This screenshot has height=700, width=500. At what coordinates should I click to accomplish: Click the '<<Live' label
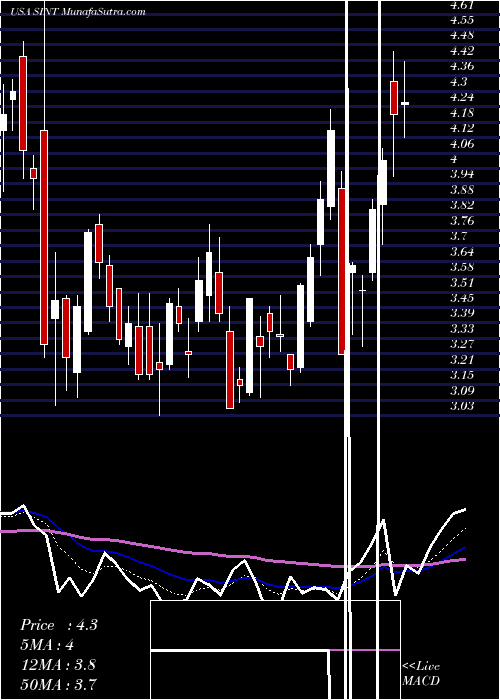[x=421, y=667]
